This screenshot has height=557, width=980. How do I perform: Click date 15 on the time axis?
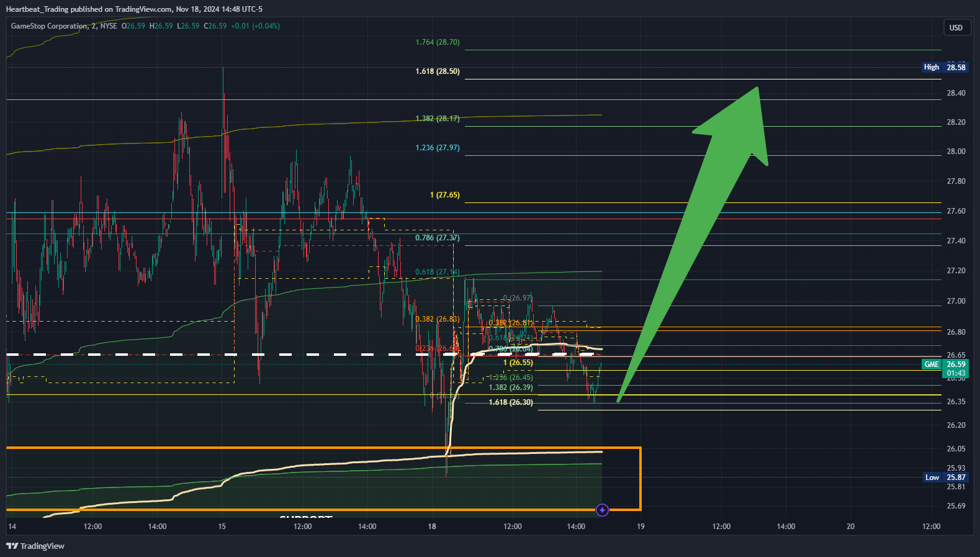click(x=222, y=527)
